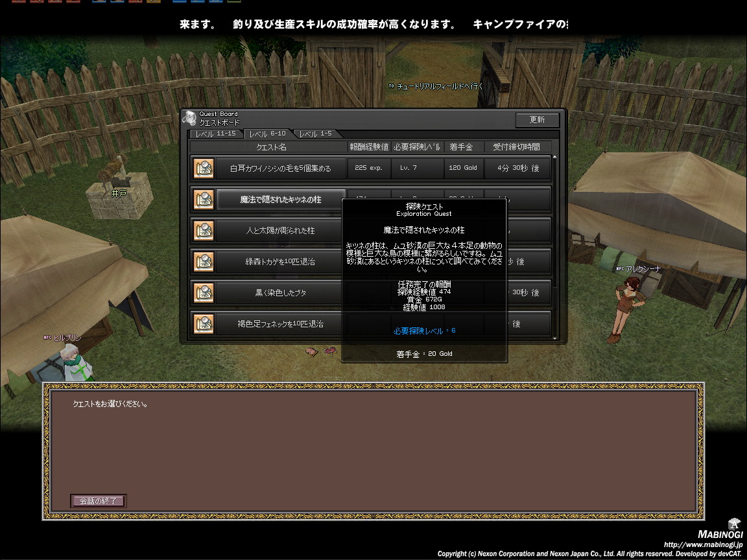The width and height of the screenshot is (747, 560).
Task: Select quest 人と太陽が彫られた柱
Action: pos(281,231)
